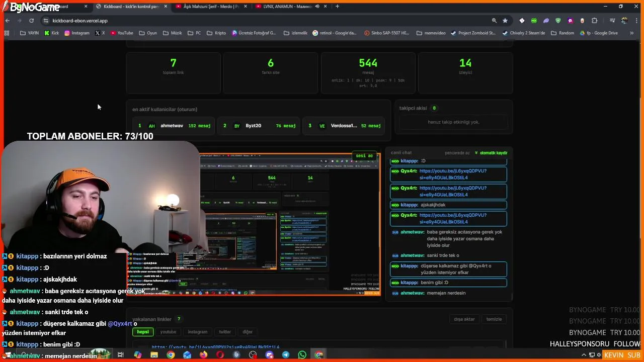Open Firefox from the taskbar

pyautogui.click(x=203, y=355)
